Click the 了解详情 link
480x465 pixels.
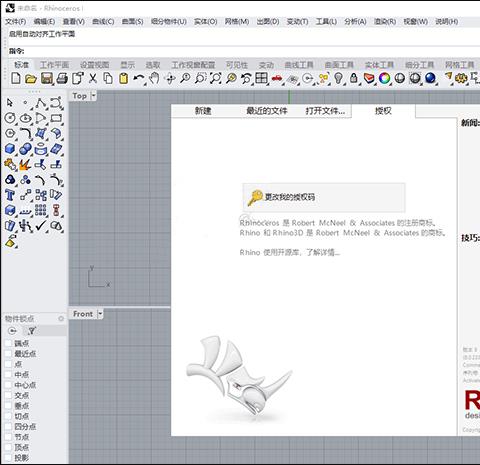[x=323, y=252]
